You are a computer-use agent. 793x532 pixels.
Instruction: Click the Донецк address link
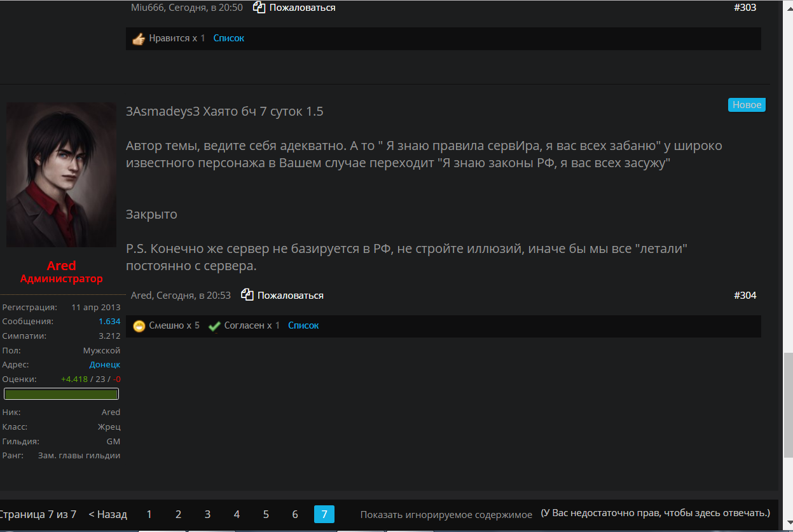pos(105,365)
